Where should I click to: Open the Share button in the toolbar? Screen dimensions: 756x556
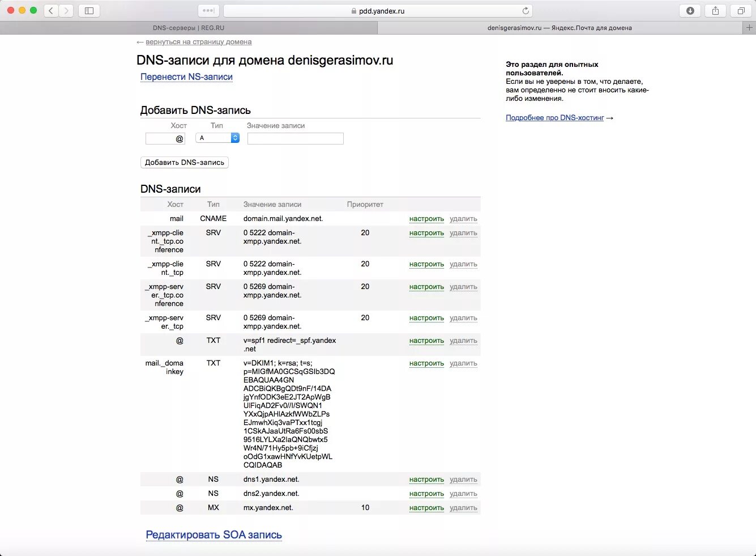pos(715,10)
